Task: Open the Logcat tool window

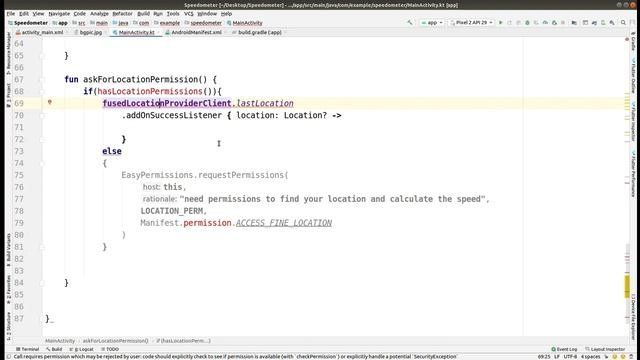Action: click(x=81, y=349)
